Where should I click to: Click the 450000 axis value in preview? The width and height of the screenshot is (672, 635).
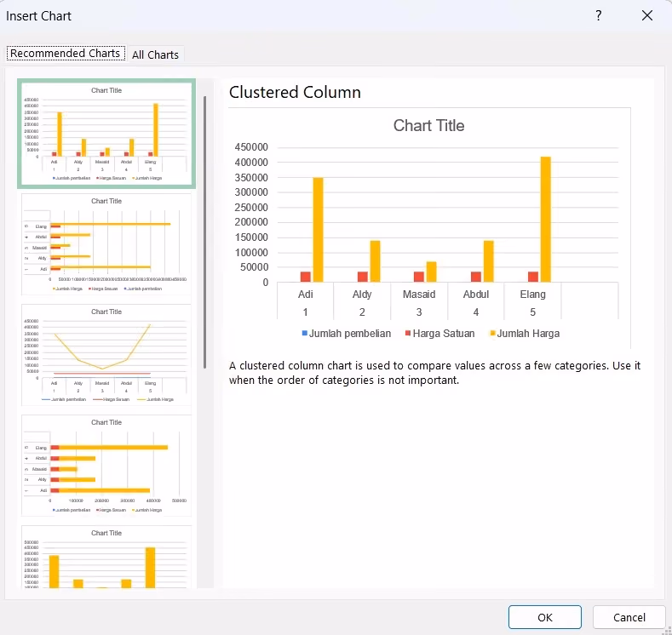tap(251, 147)
